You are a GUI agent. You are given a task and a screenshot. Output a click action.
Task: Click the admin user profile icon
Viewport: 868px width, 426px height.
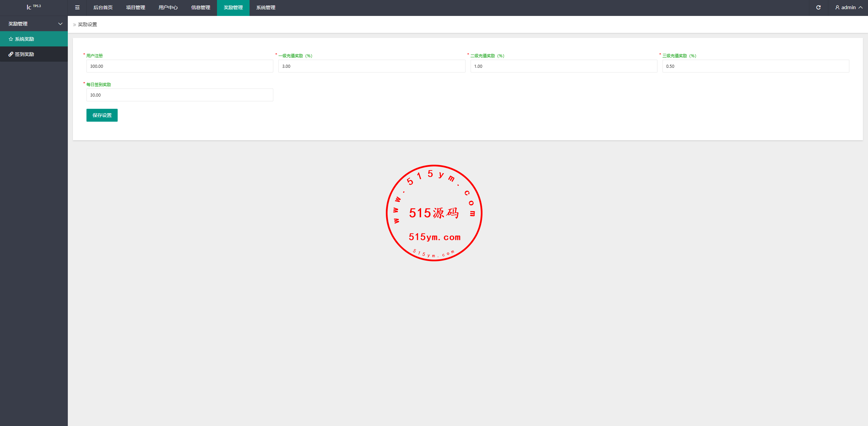point(837,7)
